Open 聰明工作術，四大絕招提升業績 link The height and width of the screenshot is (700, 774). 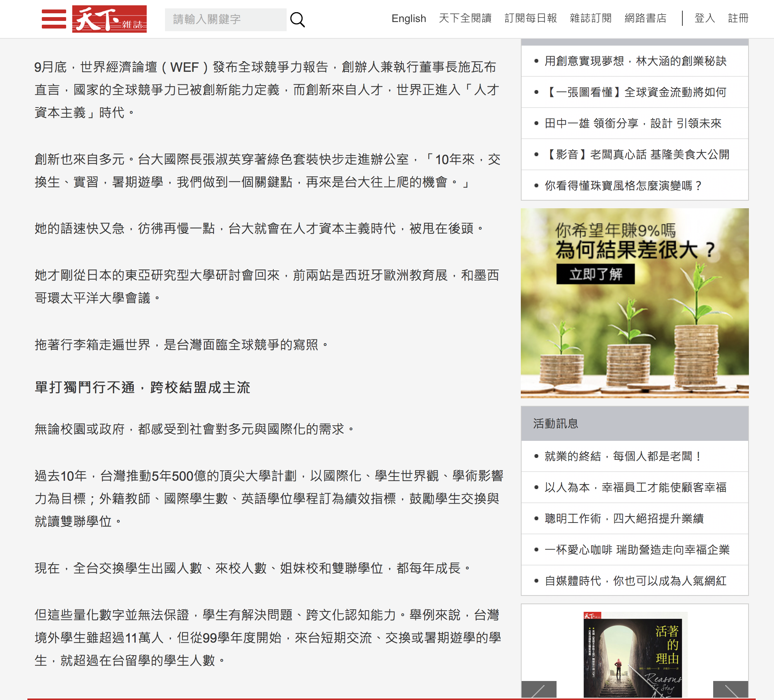point(624,518)
